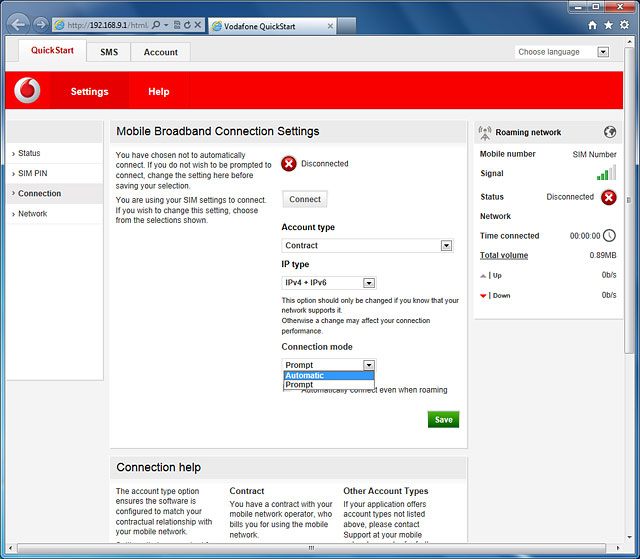Click the address bar URL field
Viewport: 640px width, 559px height.
[x=107, y=25]
